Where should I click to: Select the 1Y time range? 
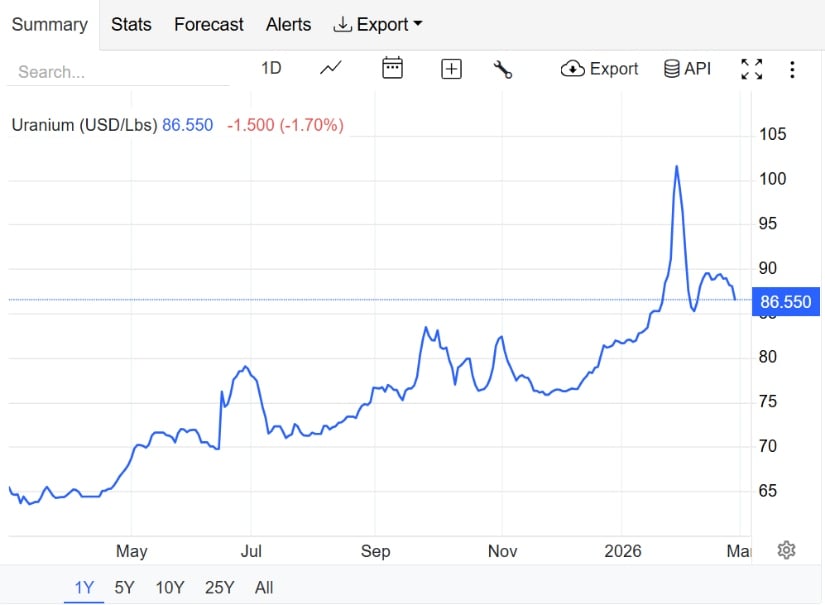point(84,587)
